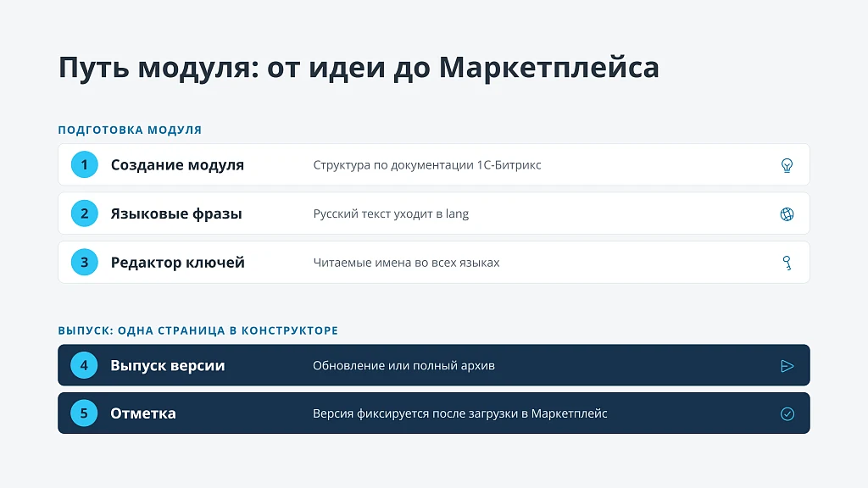Screen dimensions: 868x488
Task: Click heading ВЫПУСК: ОДНА СТРАНИЦА В КОНСТРУКТОРЕ
Action: (198, 331)
